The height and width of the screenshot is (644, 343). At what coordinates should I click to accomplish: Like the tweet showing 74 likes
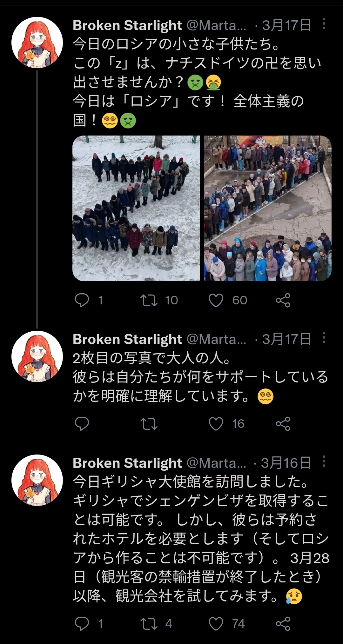click(216, 623)
